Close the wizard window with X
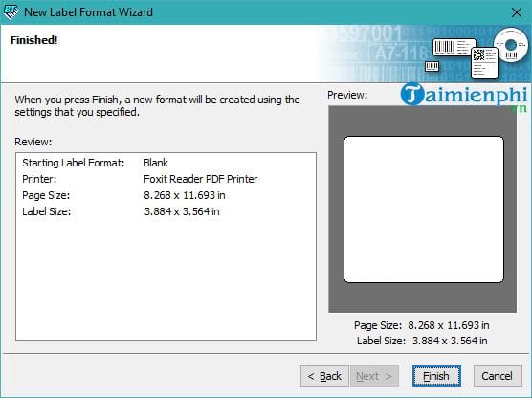 point(517,12)
